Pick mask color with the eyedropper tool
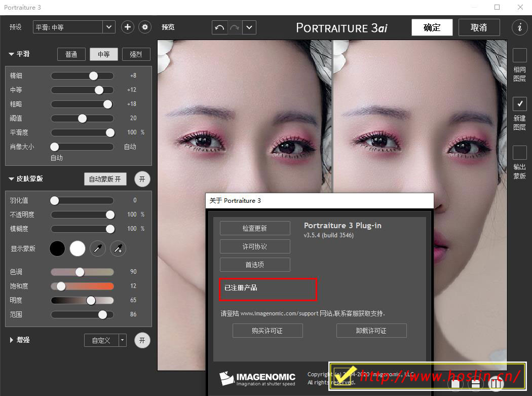Screen dimensions: 532x396 (98, 248)
